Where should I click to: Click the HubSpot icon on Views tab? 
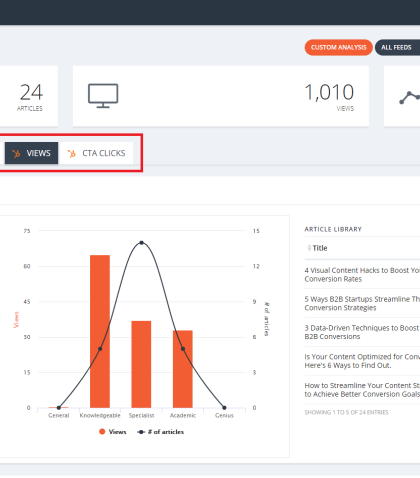(16, 153)
